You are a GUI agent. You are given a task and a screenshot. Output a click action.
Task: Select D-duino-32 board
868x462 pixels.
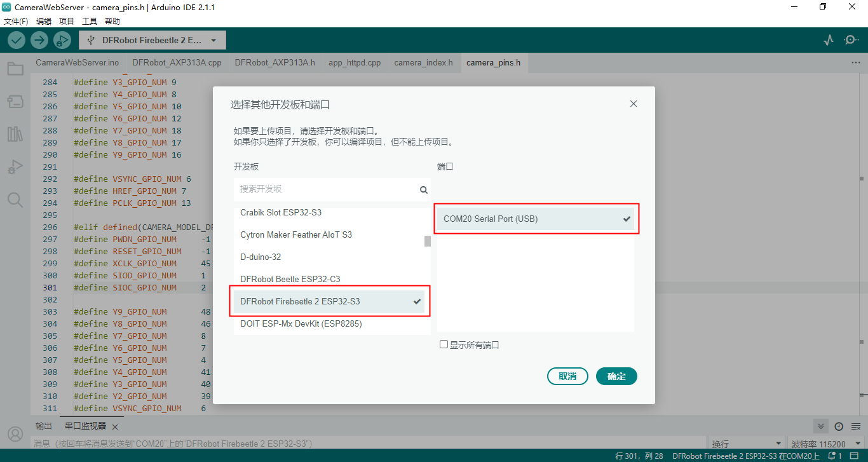(x=329, y=257)
